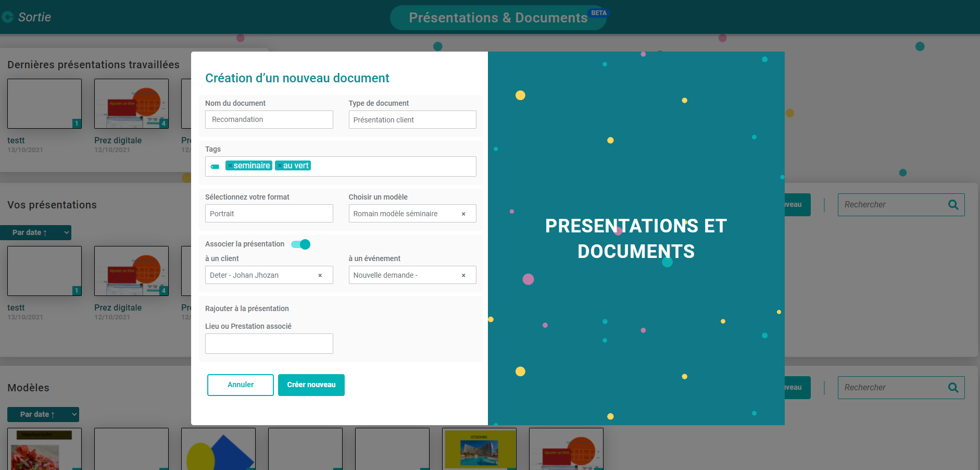Click Rechercher field in Vos présentations
980x470 pixels.
click(x=901, y=205)
